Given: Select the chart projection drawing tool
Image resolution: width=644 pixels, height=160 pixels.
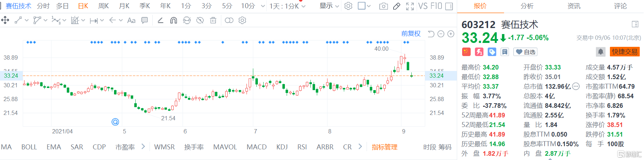Looking at the screenshot, I should click(75, 20).
